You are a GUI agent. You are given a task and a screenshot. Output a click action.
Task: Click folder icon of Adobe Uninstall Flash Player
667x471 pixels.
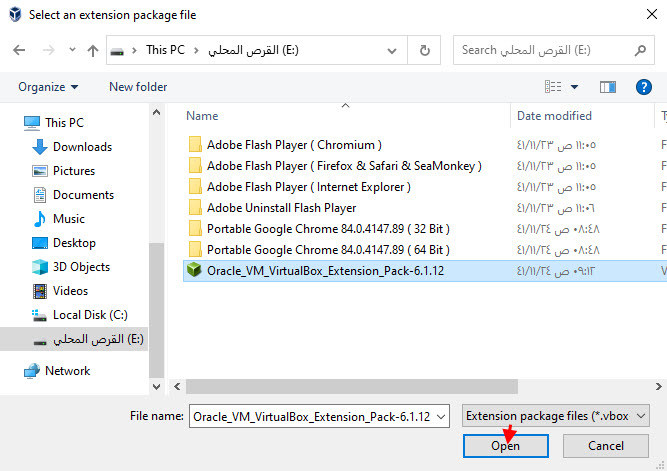[195, 207]
